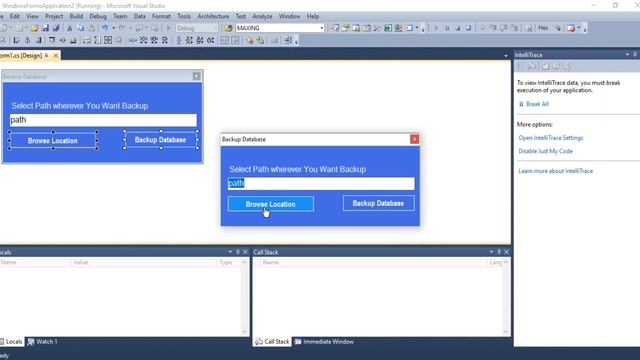
Task: Open the MAXING find combo box dropdown
Action: 322,28
